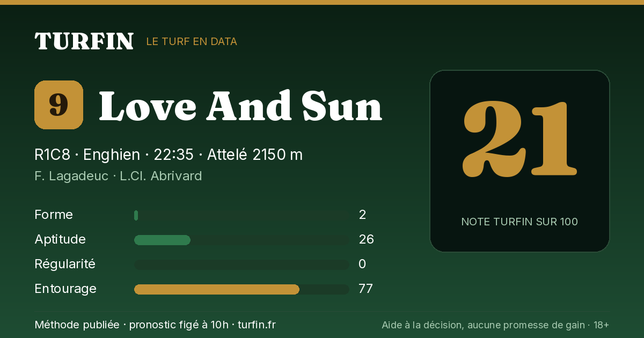
Task: Select the 'LE TURF EN DATA' tagline
Action: coord(192,41)
